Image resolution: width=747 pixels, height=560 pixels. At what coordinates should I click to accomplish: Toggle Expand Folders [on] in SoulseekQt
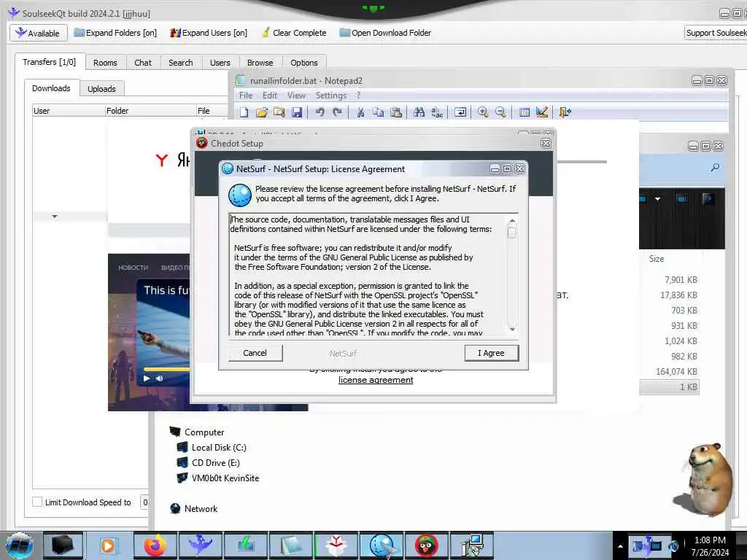[116, 33]
